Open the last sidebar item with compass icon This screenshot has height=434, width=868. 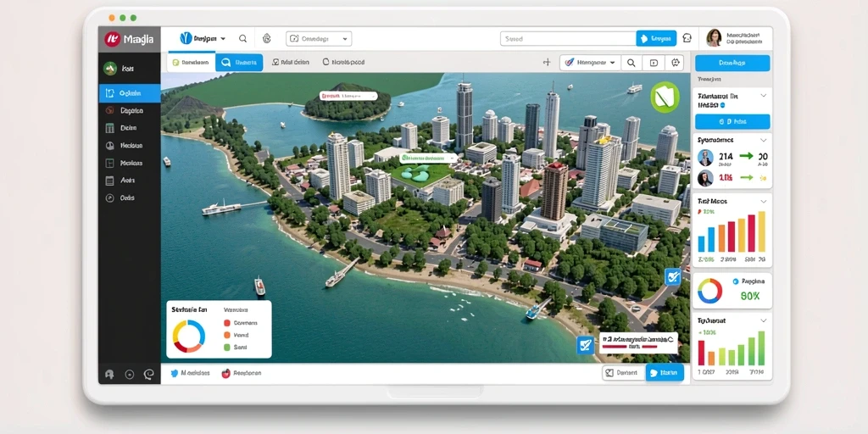click(130, 198)
